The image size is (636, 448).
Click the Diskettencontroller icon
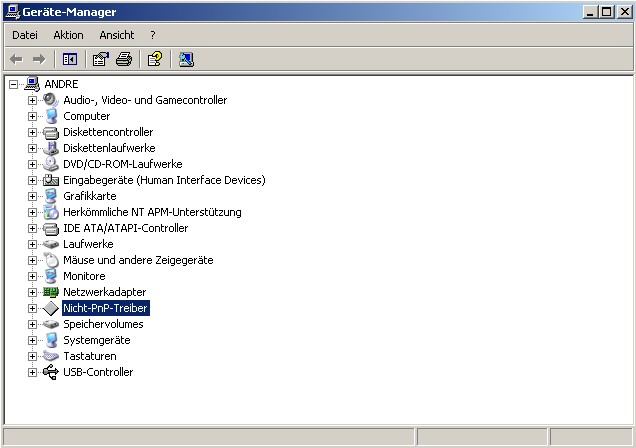(51, 132)
